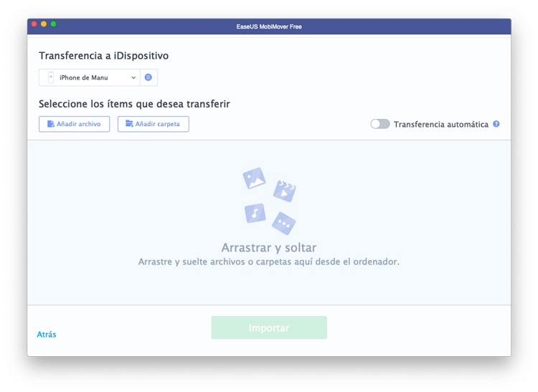Click the video clapperboard icon in drop area
This screenshot has width=538, height=392.
pos(285,191)
